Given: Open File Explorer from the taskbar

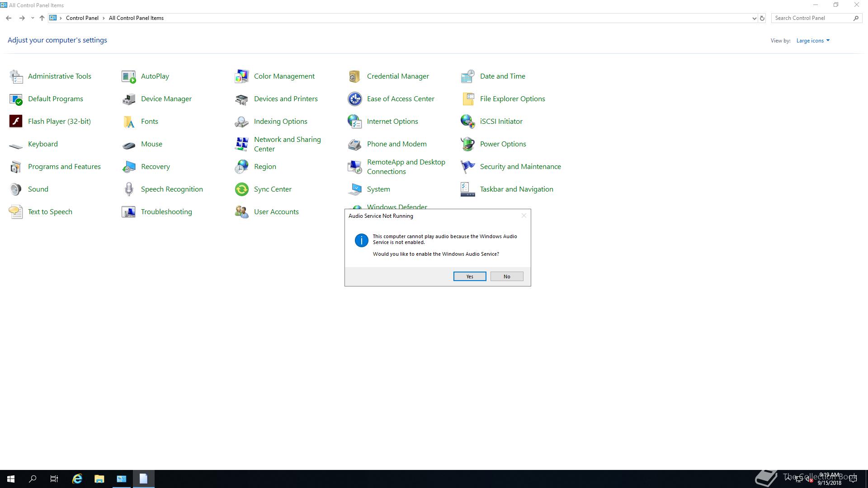Looking at the screenshot, I should [x=99, y=479].
